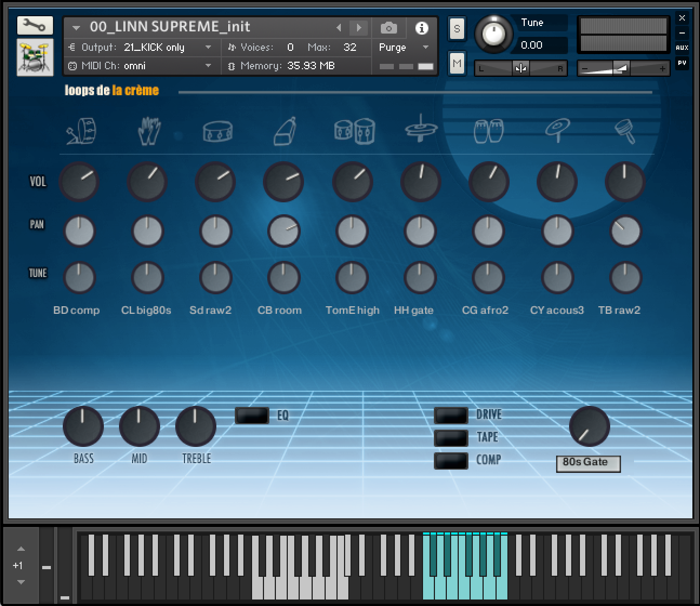
Task: Click the CL big80s sample label
Action: [x=146, y=311]
